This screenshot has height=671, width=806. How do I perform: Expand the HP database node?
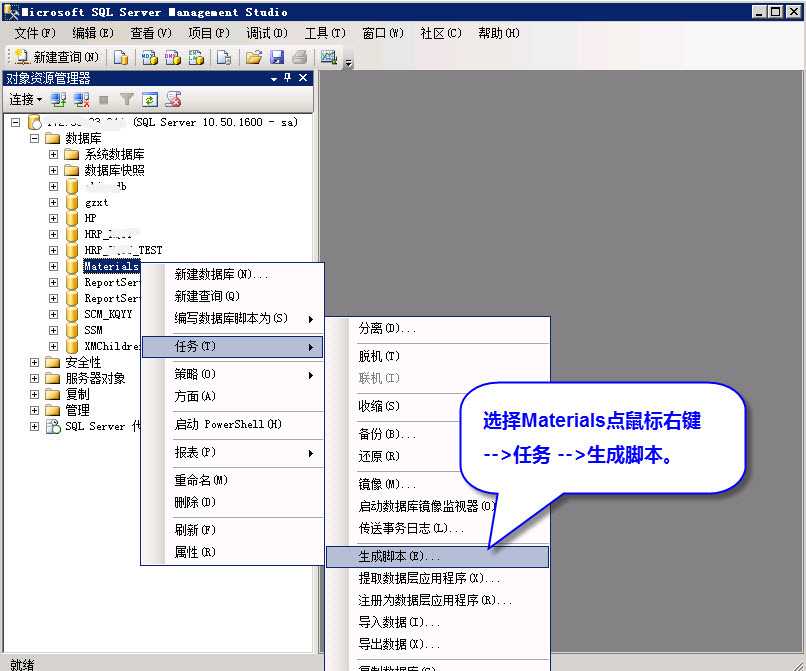coord(53,218)
